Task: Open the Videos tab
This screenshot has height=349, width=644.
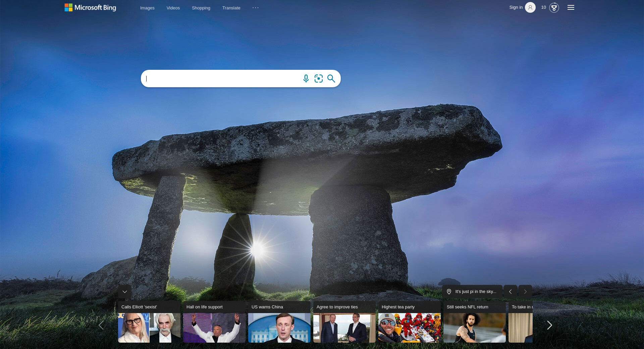Action: click(173, 8)
